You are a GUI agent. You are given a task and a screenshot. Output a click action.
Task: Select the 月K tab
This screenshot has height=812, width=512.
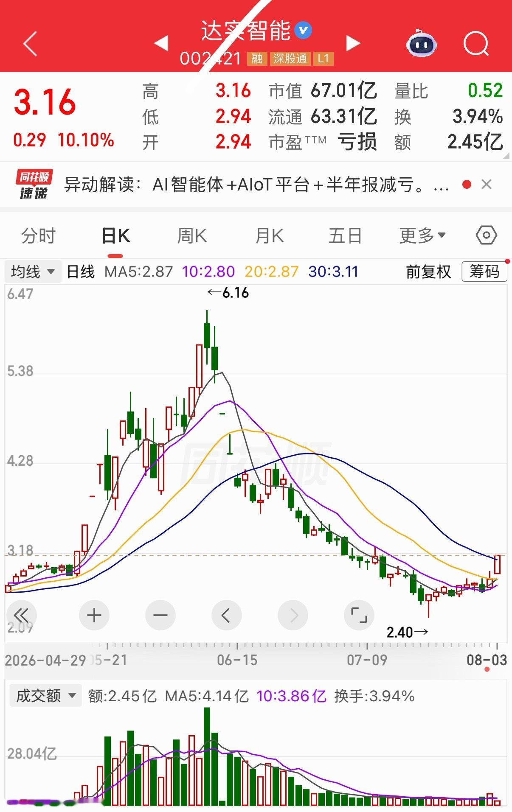pyautogui.click(x=269, y=236)
